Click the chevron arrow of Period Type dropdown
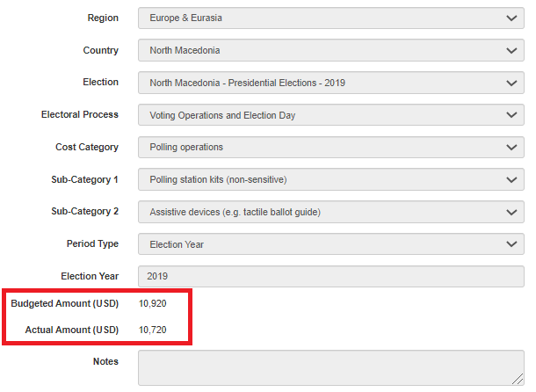Image resolution: width=536 pixels, height=392 pixels. 512,244
